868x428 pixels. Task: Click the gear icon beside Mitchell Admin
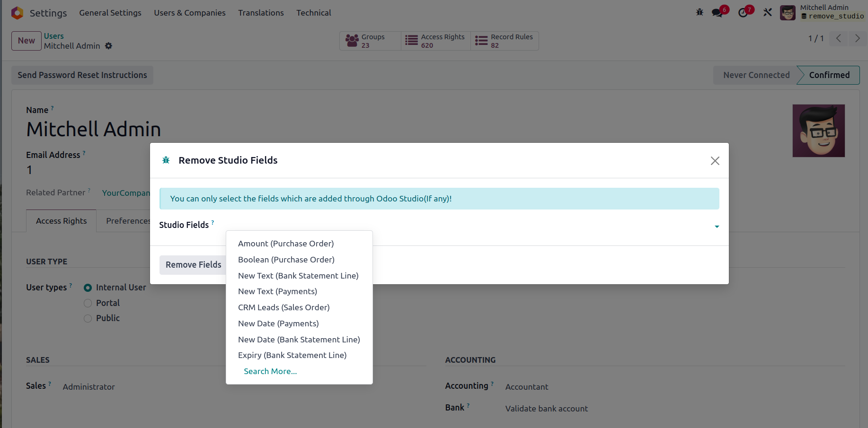109,46
